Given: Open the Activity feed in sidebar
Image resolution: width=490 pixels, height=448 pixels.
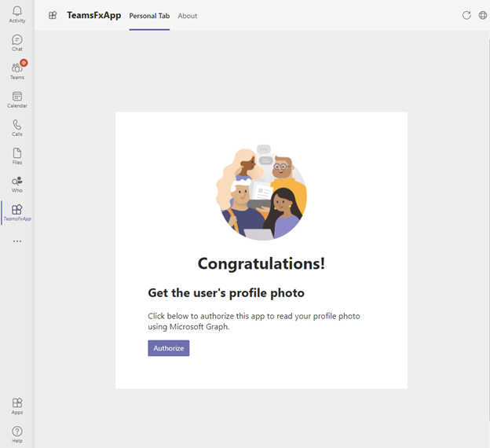Looking at the screenshot, I should (16, 14).
